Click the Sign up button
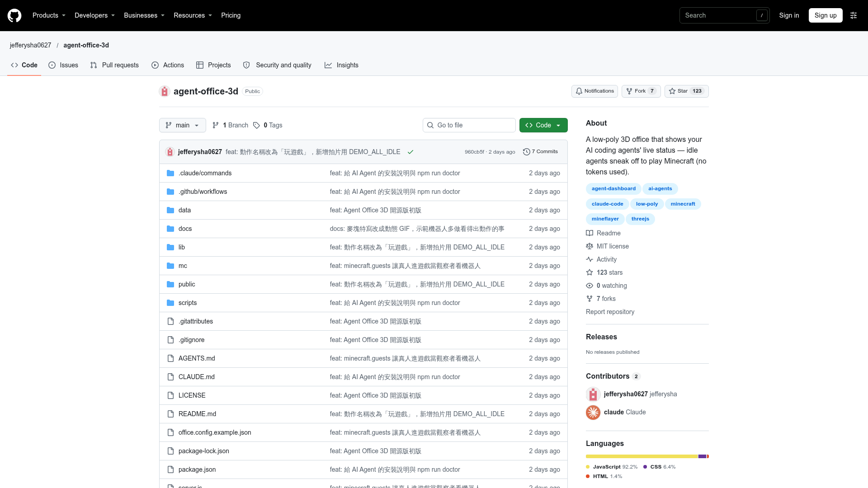The width and height of the screenshot is (868, 488). tap(826, 15)
